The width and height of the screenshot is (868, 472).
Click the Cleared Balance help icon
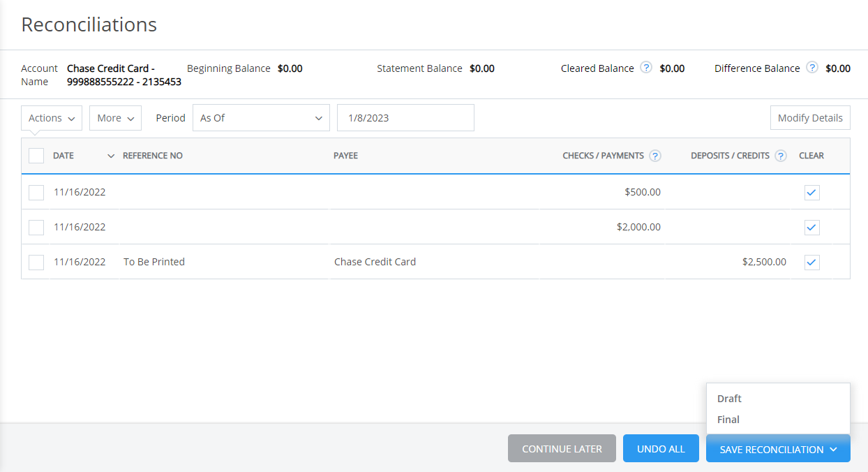(x=647, y=68)
